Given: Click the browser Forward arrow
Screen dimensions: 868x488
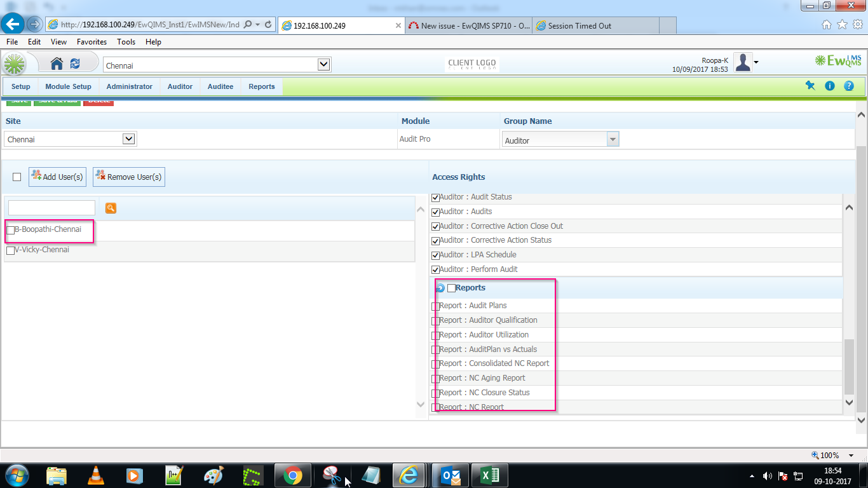Looking at the screenshot, I should click(x=34, y=25).
